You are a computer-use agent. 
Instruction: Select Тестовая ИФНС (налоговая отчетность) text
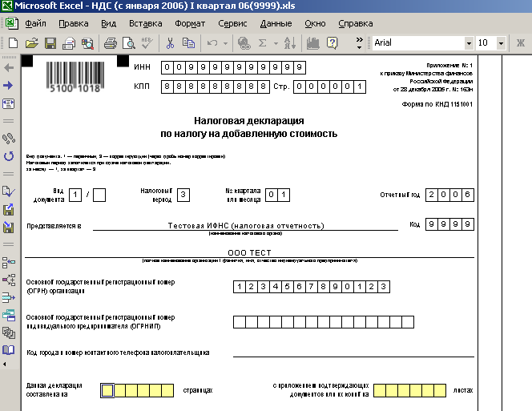(246, 226)
